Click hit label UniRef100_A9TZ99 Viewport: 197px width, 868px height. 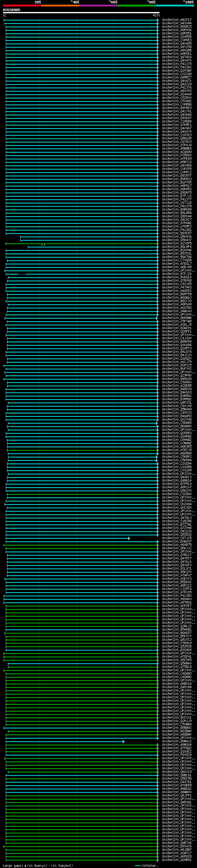coord(176,47)
